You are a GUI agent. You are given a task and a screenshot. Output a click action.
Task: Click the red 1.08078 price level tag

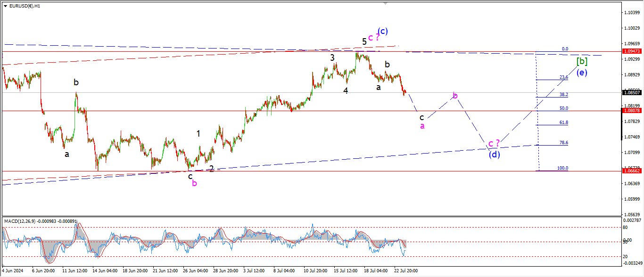click(x=630, y=111)
